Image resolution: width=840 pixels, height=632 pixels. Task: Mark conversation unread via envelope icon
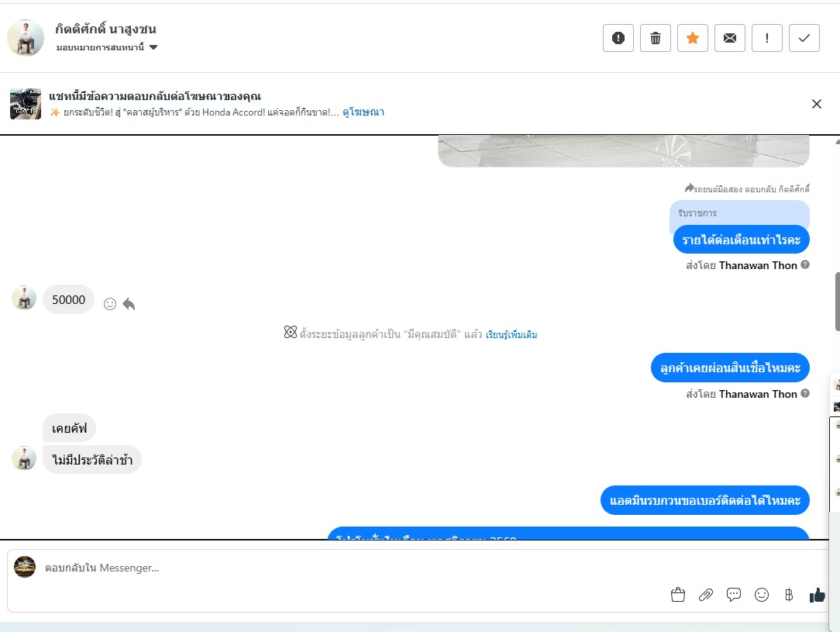pos(730,38)
